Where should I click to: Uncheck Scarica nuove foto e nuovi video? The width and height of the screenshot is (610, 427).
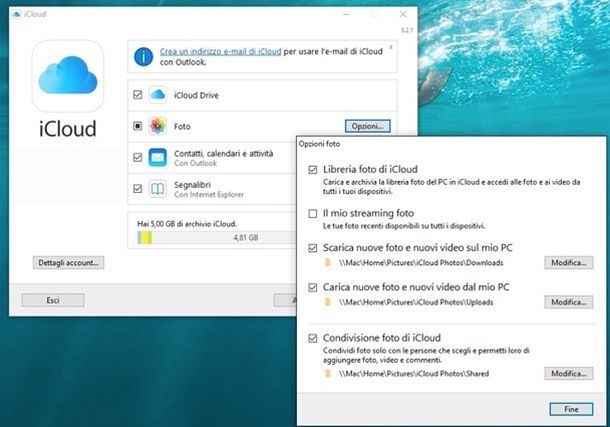pos(313,248)
